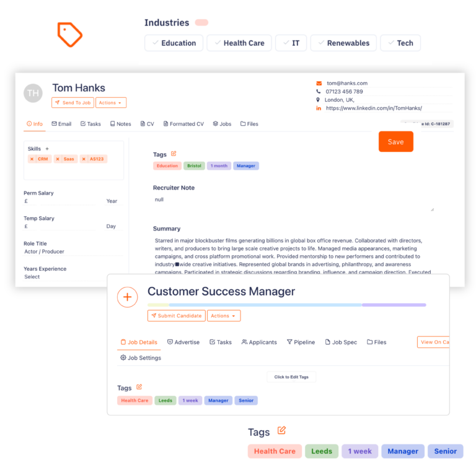Open the candidate Jobs tab

click(223, 124)
